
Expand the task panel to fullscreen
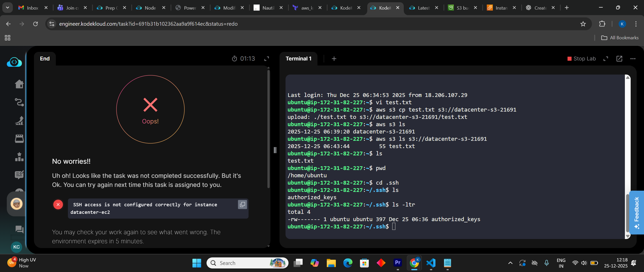[267, 59]
